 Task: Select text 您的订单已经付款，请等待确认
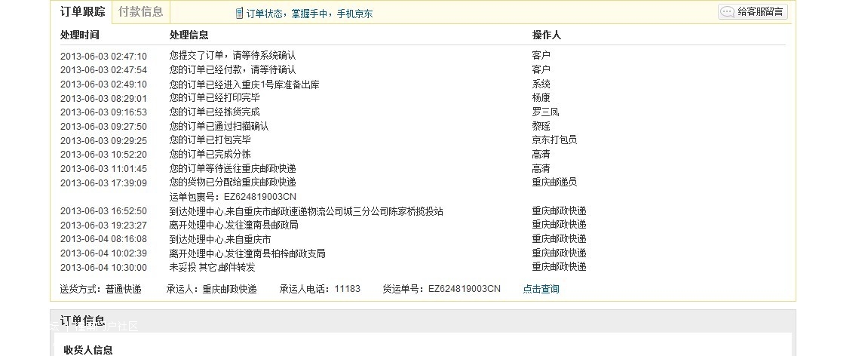coord(232,69)
